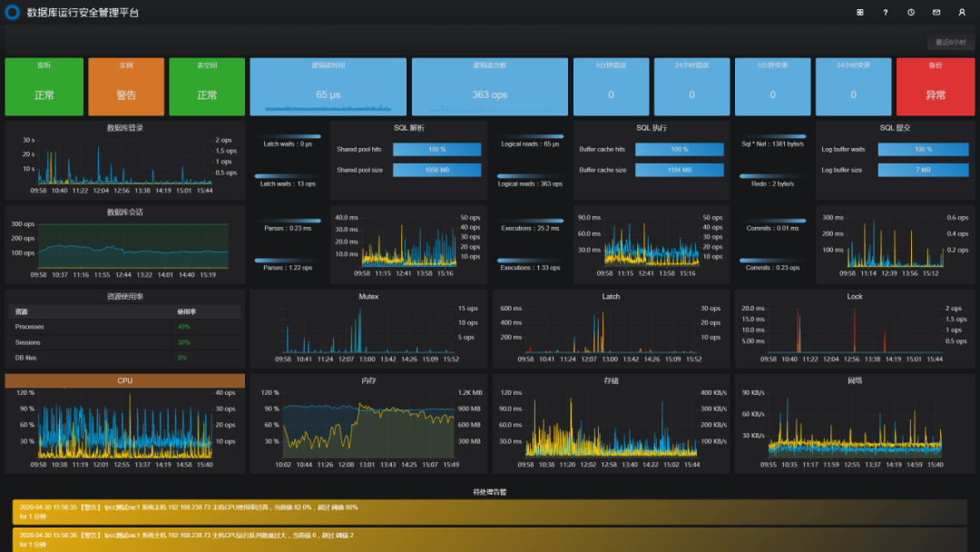Screen dimensions: 980x552
Task: Click the Executions : 25.2 ms gauge
Action: [530, 224]
